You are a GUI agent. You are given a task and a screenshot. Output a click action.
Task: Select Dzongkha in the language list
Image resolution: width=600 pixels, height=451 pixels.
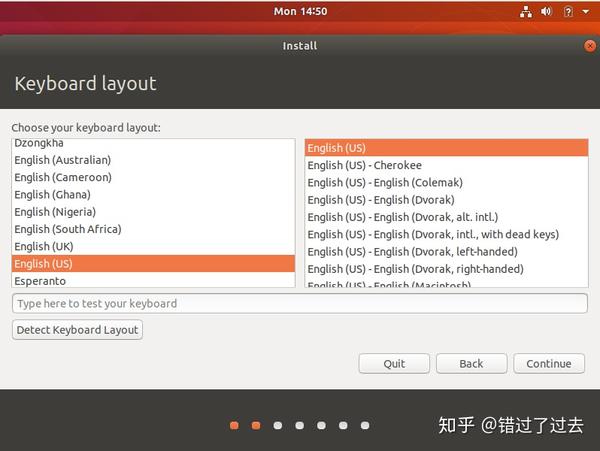[153, 144]
